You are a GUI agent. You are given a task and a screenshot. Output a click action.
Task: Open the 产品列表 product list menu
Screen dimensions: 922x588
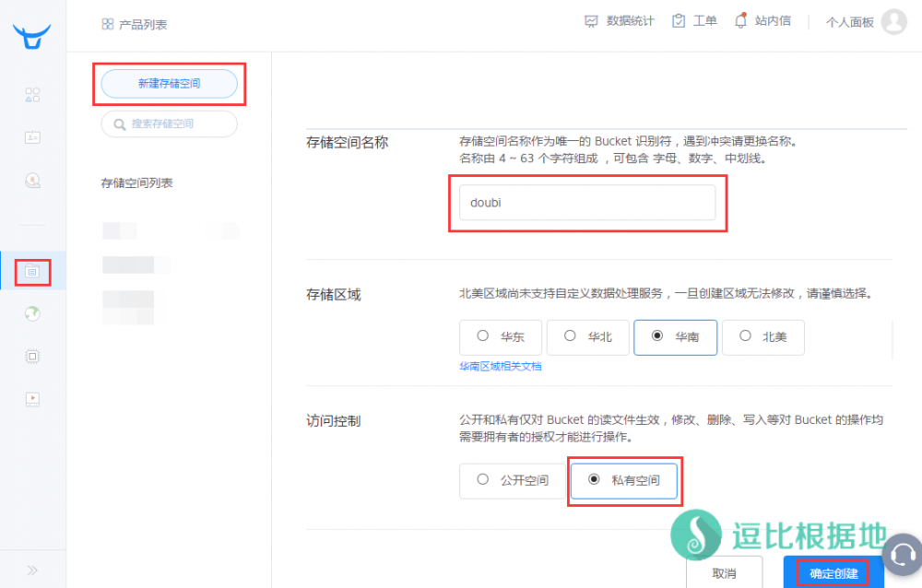(x=135, y=24)
